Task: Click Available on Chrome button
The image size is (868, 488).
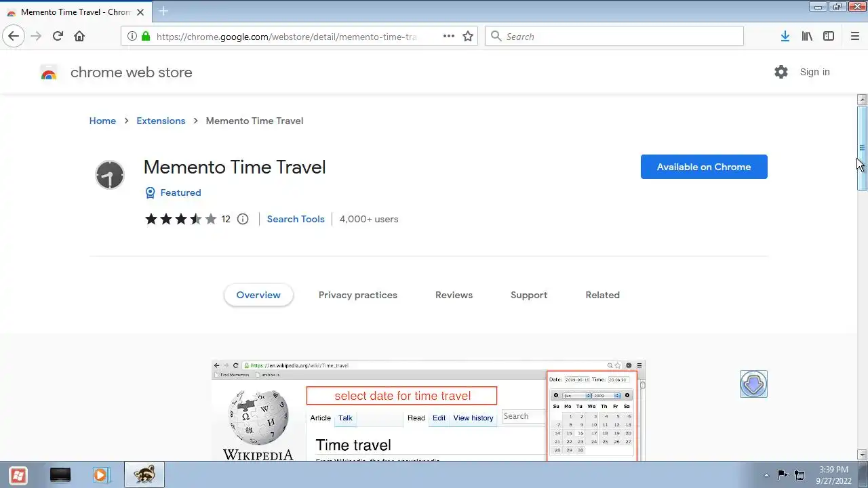Action: [x=704, y=167]
